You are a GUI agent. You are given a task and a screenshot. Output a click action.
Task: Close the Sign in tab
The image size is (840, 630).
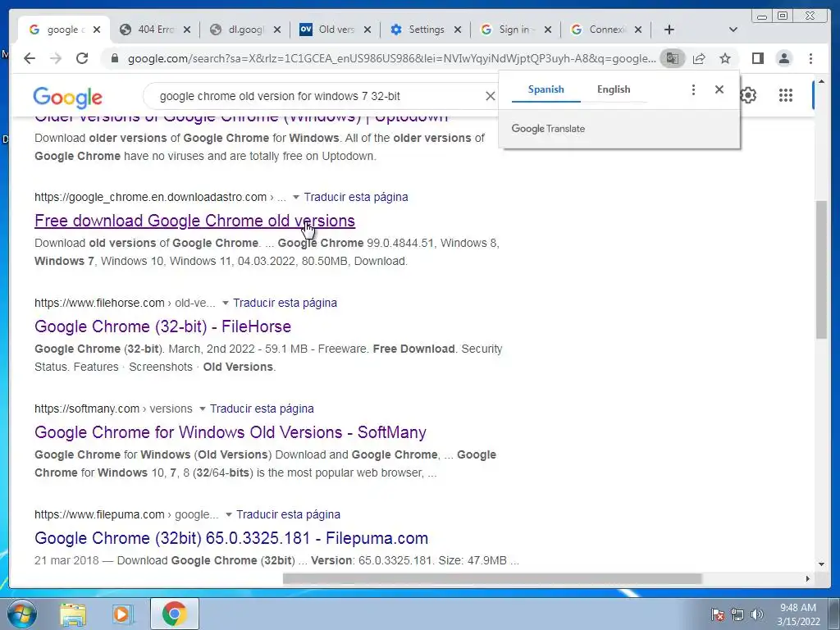(x=547, y=30)
